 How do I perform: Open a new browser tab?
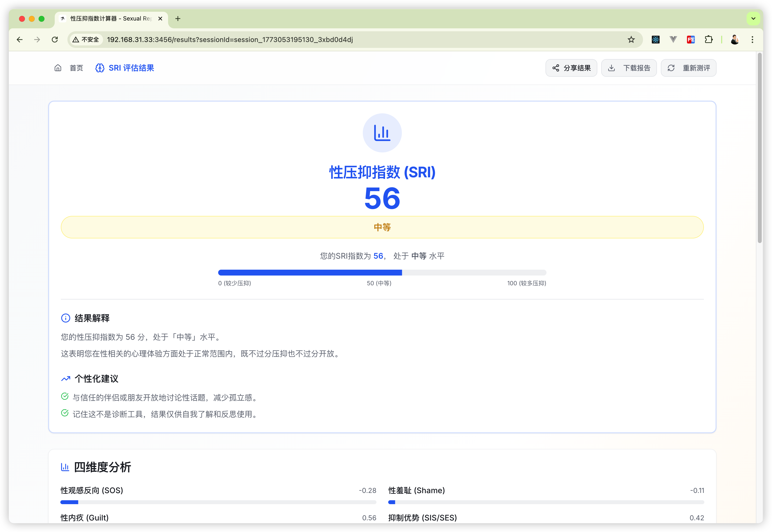tap(178, 19)
